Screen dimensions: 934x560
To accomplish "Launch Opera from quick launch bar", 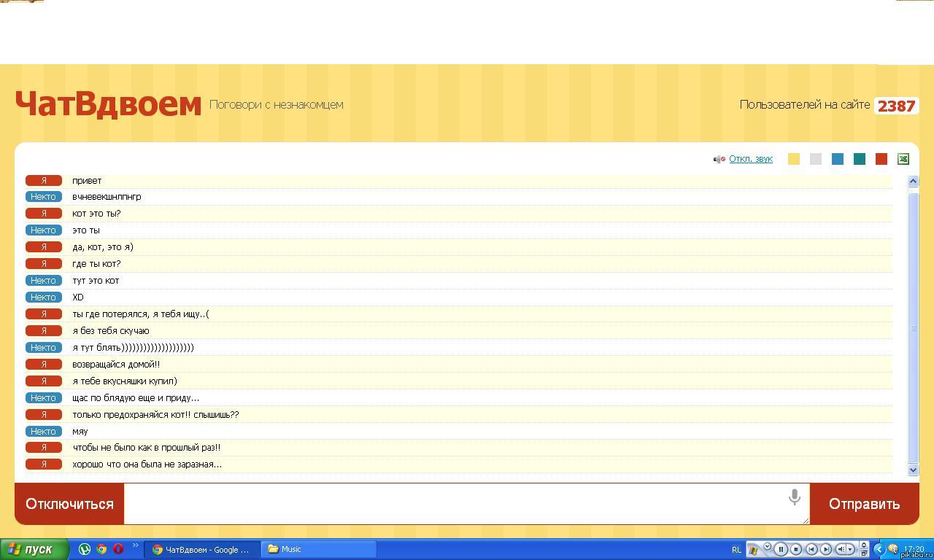I will [x=117, y=549].
